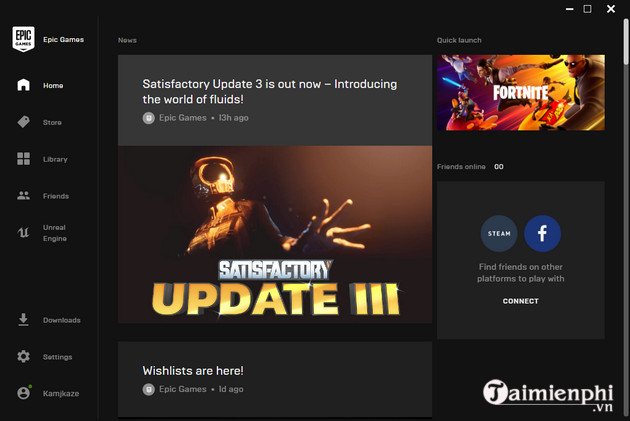The image size is (630, 421).
Task: Click the Friends online label
Action: click(461, 167)
